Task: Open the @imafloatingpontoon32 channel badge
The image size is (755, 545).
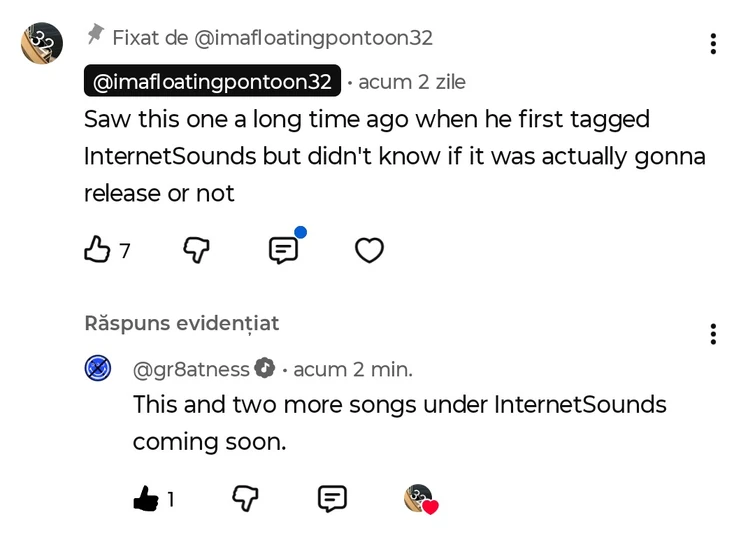Action: click(212, 81)
